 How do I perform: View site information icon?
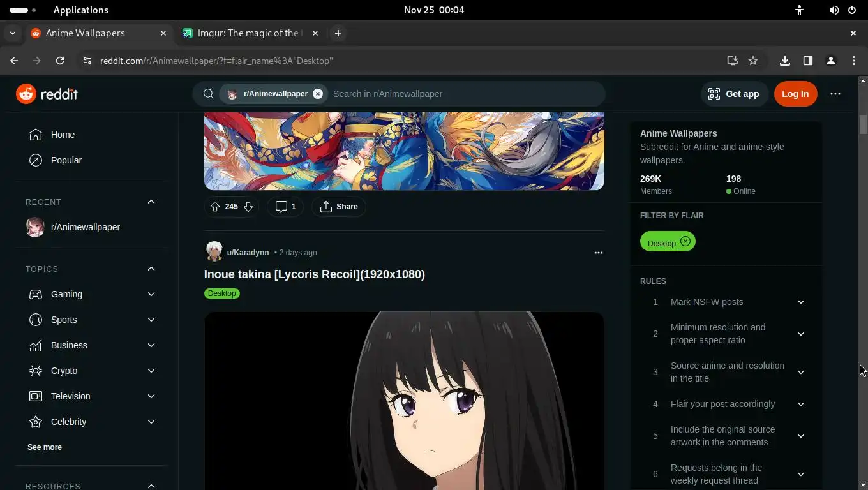[87, 61]
